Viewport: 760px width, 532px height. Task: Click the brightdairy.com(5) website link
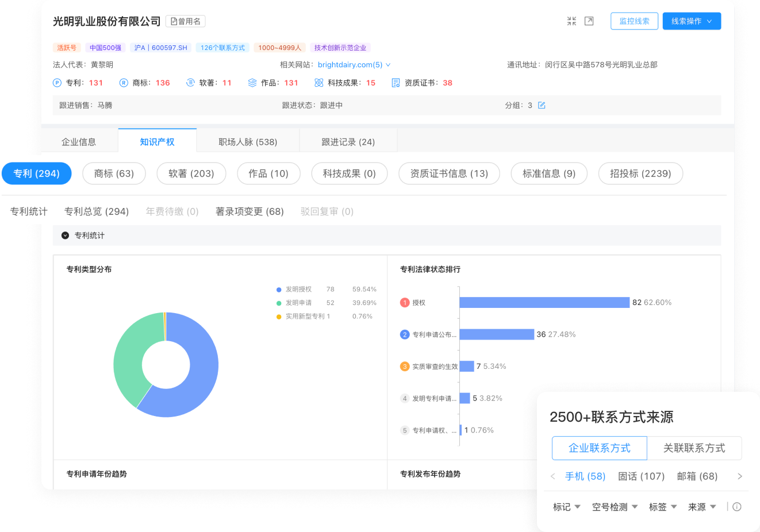tap(350, 65)
